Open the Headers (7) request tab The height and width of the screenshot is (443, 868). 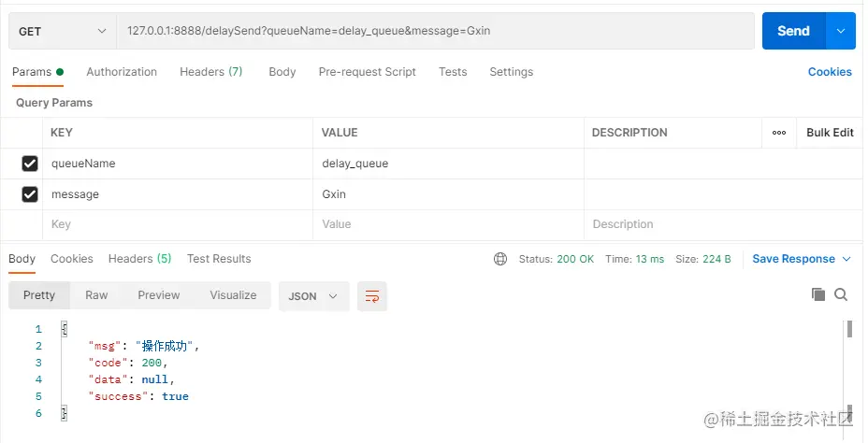tap(210, 72)
